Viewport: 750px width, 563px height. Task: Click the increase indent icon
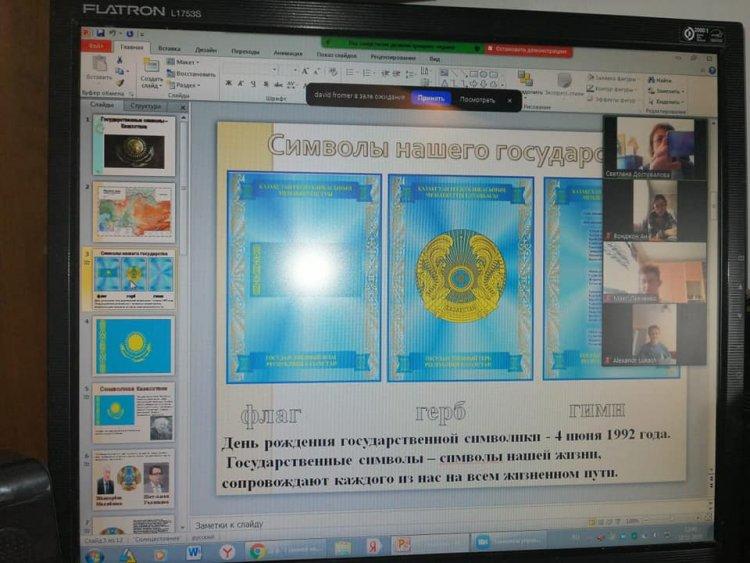point(397,74)
